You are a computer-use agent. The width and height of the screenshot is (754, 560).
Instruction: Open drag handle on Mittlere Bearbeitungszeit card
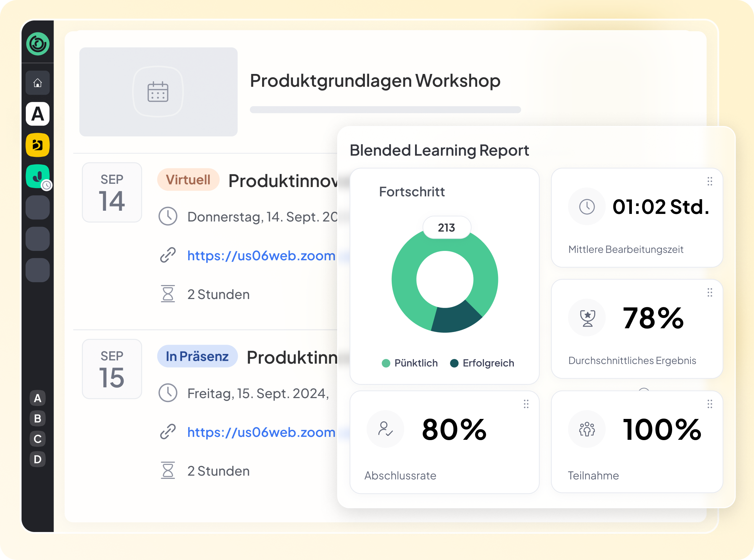pyautogui.click(x=710, y=181)
